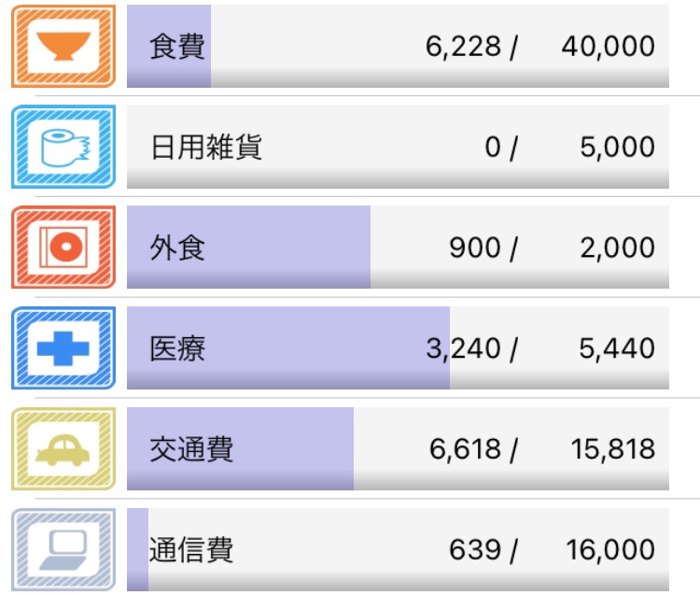Click the filled progress bar for 医療
Image resolution: width=700 pixels, height=595 pixels.
coord(288,348)
